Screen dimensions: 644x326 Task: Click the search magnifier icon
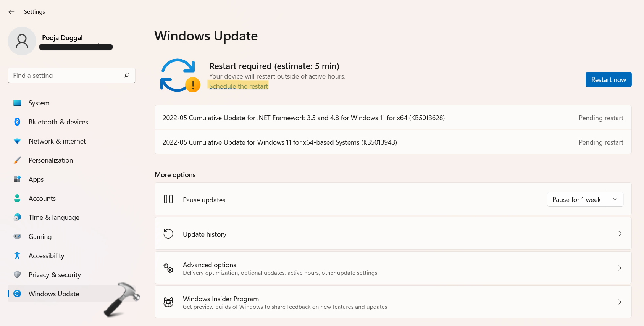pos(127,75)
